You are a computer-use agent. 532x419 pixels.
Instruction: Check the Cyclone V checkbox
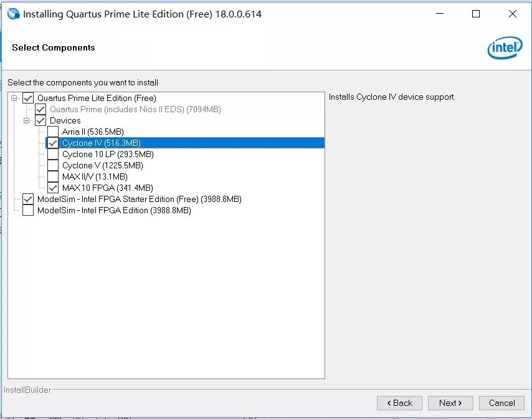(53, 165)
